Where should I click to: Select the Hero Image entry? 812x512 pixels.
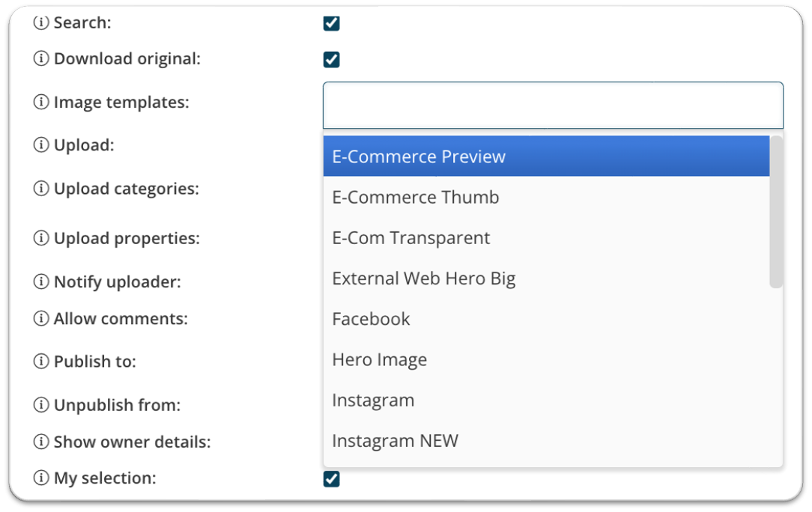546,359
